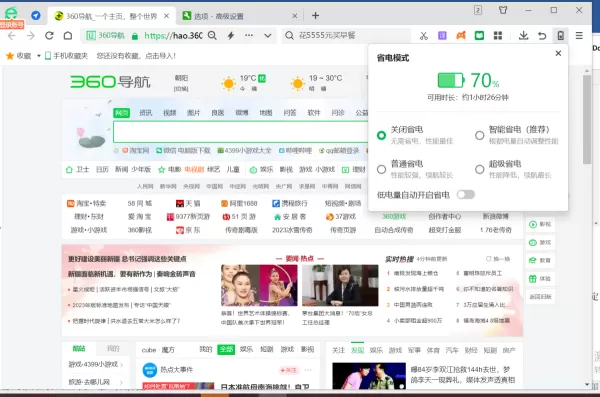Click the star favorites icon in bookmarks bar
The width and height of the screenshot is (600, 397).
pyautogui.click(x=10, y=56)
